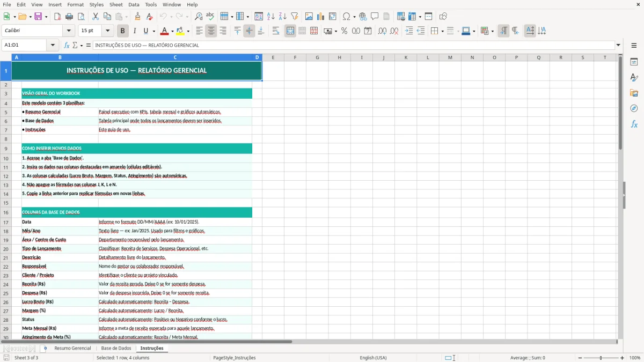Open Font Name dropdown arrow

coord(68,31)
